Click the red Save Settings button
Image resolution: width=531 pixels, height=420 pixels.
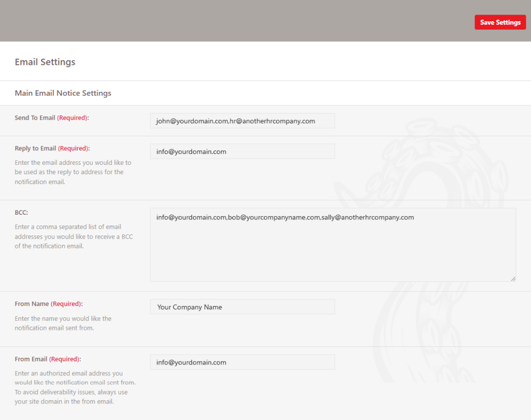click(x=500, y=22)
